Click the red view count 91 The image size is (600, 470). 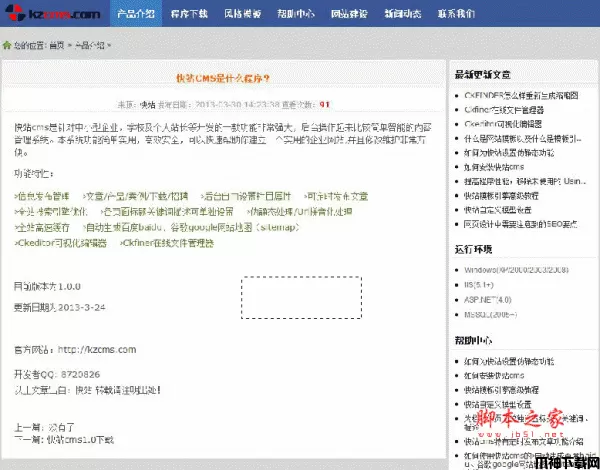pos(324,104)
